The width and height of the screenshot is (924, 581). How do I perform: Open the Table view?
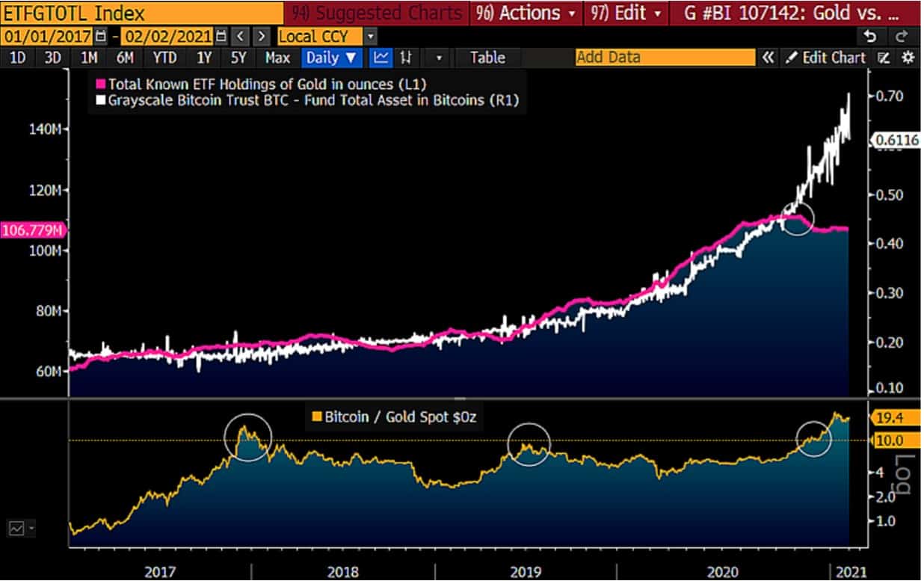pos(487,58)
